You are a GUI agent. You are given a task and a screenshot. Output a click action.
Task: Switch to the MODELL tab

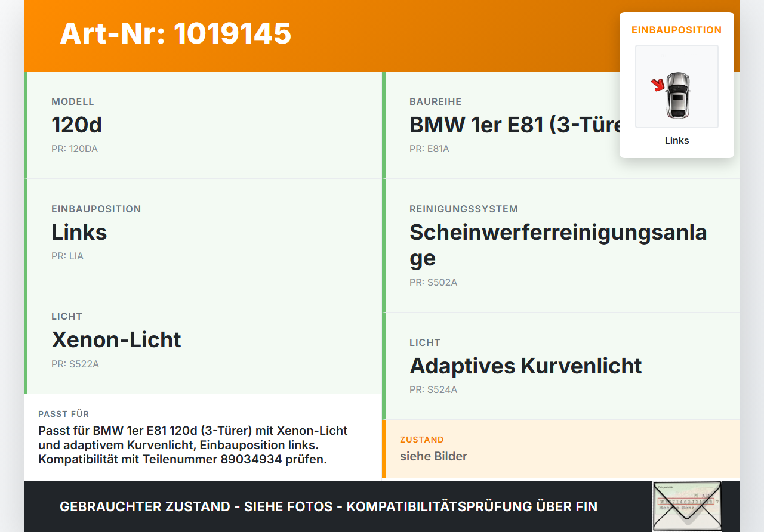pos(73,101)
